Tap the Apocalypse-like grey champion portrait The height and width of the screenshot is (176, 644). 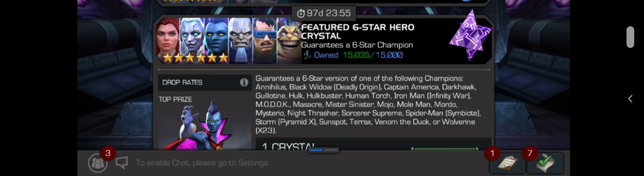click(241, 41)
